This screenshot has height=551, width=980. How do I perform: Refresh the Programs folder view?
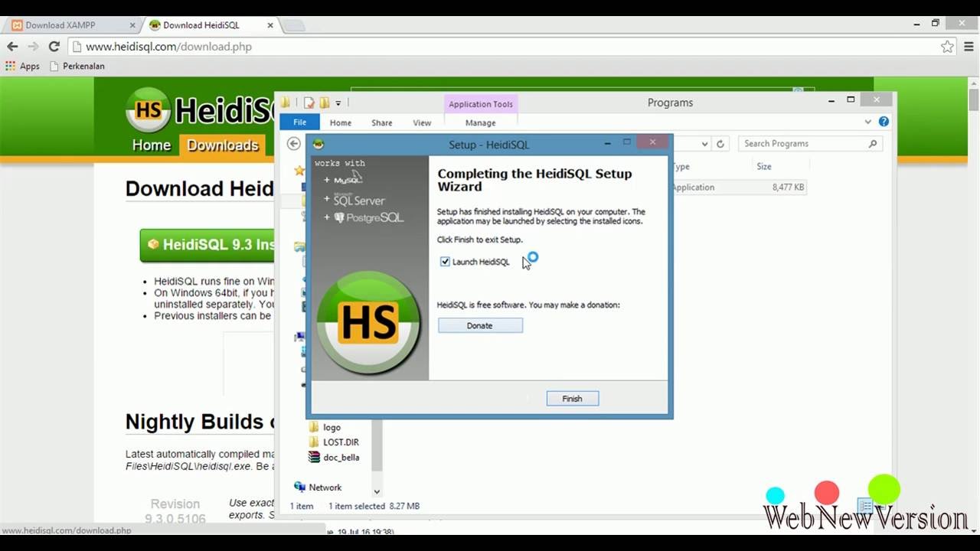[720, 144]
